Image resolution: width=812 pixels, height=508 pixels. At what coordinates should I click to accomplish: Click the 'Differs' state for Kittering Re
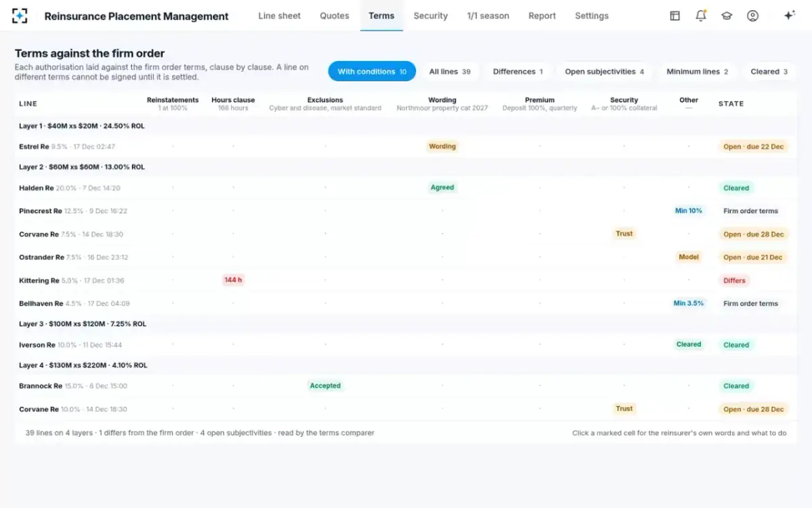click(x=734, y=280)
